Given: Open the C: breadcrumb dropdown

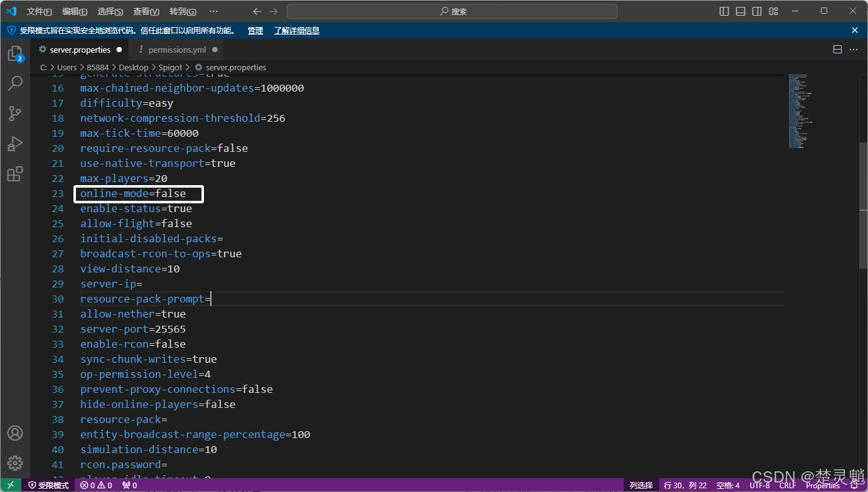Looking at the screenshot, I should (x=44, y=67).
